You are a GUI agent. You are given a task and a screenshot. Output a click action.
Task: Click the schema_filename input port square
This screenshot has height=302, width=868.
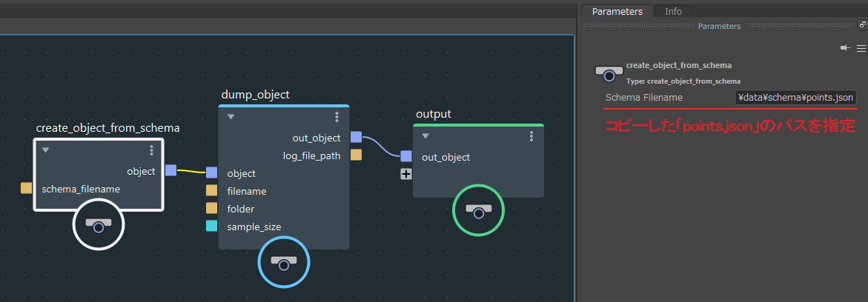click(x=27, y=189)
